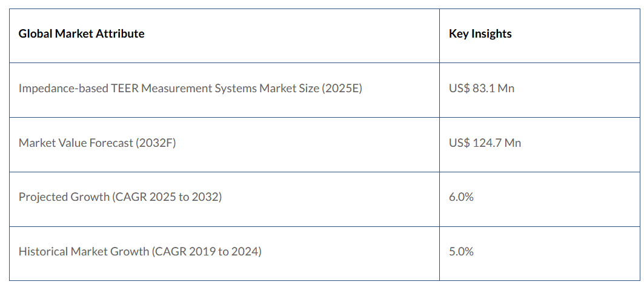Select the Market Value Forecast (2032F) cell
This screenshot has height=287, width=644.
click(x=97, y=143)
